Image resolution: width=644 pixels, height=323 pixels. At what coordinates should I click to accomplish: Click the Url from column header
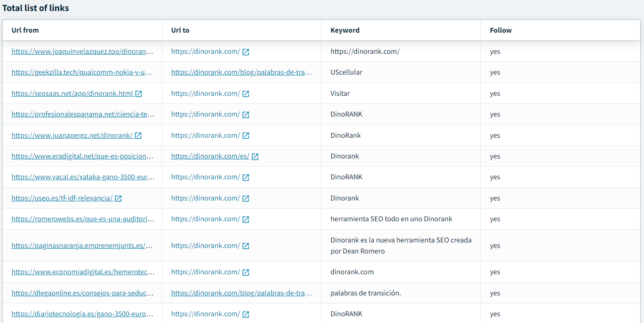tap(25, 31)
